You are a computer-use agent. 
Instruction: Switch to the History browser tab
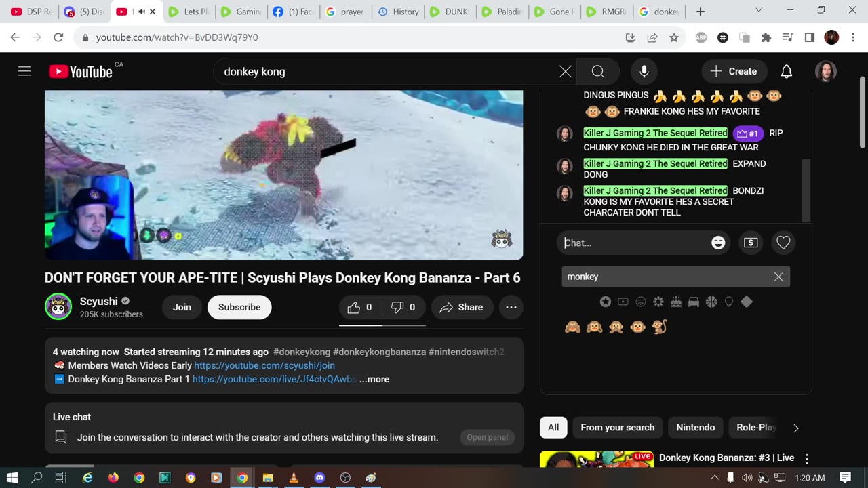point(398,12)
